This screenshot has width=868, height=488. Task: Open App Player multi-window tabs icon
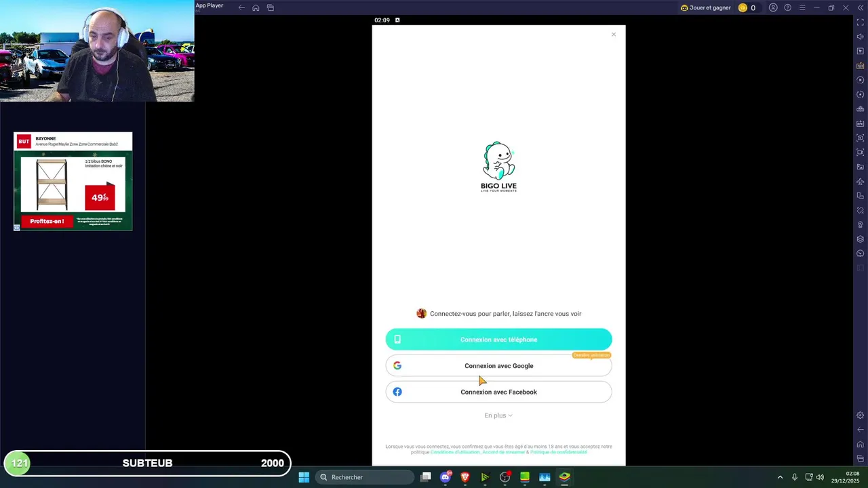pos(271,7)
